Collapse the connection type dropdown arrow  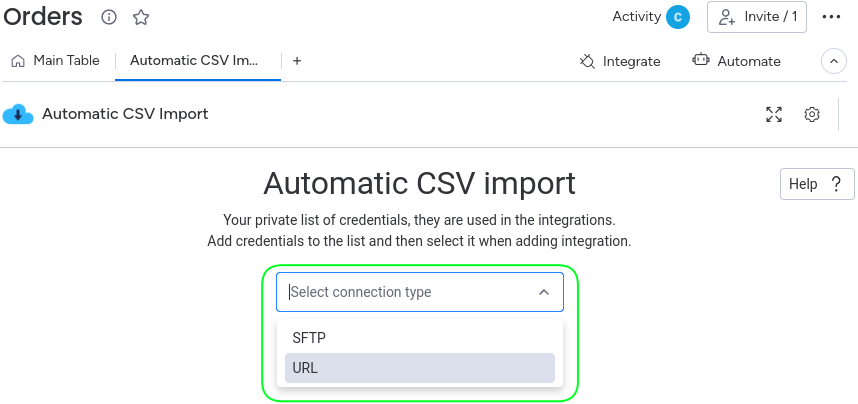pos(544,292)
